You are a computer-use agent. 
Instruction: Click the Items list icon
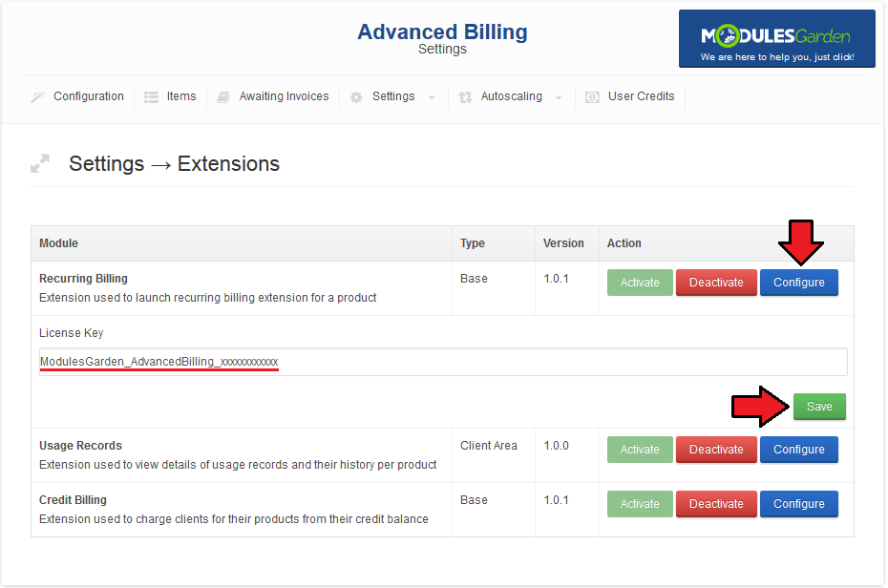point(151,97)
